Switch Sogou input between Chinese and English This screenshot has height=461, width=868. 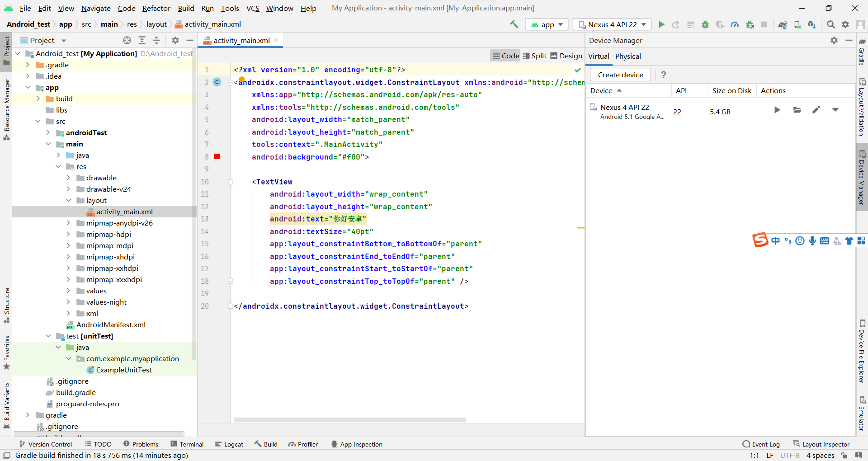[x=776, y=241]
